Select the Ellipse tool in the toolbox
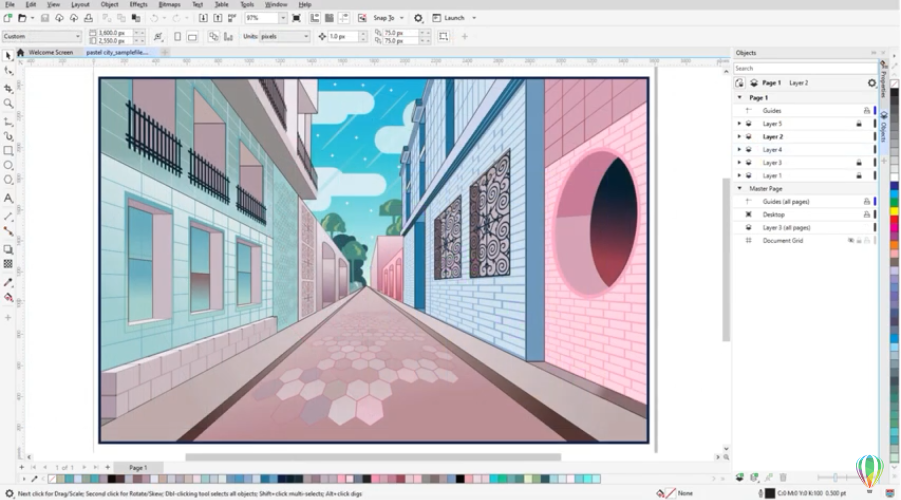 point(8,166)
